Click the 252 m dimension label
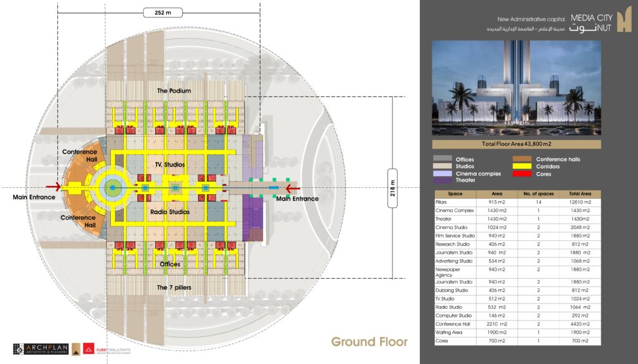This screenshot has height=364, width=638. pyautogui.click(x=163, y=12)
